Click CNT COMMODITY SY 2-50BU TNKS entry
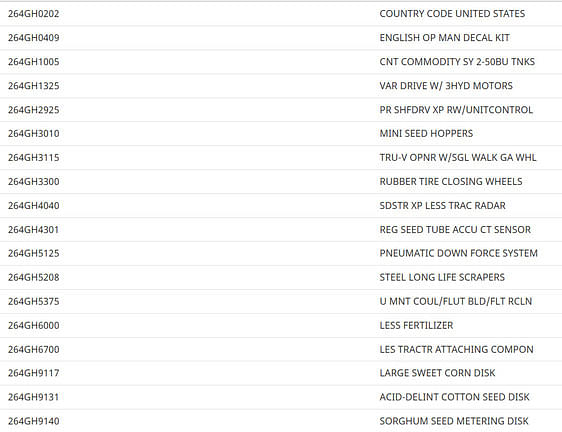The image size is (562, 432). click(x=457, y=62)
